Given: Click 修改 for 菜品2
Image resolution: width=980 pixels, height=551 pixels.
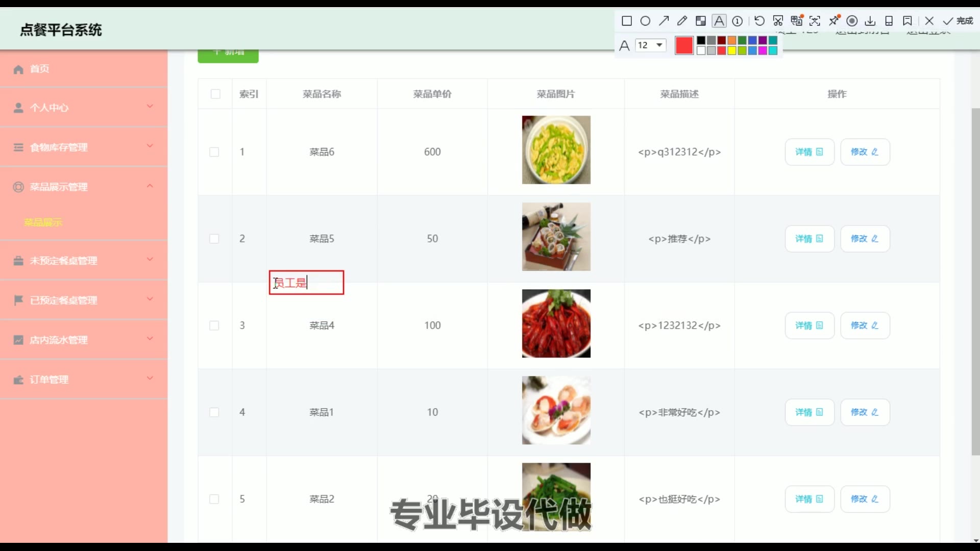Looking at the screenshot, I should (x=865, y=499).
